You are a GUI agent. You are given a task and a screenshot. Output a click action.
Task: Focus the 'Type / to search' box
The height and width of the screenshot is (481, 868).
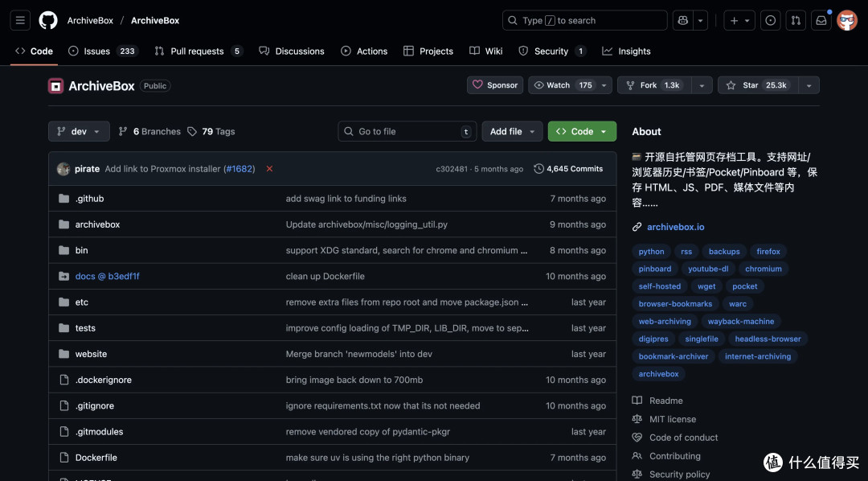[584, 20]
